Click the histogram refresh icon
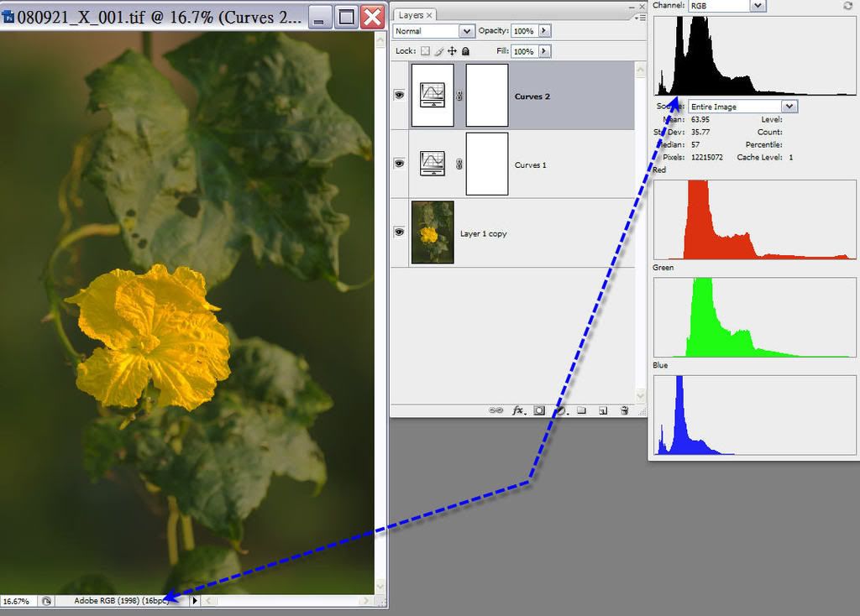Viewport: 860px width, 616px height. click(847, 6)
